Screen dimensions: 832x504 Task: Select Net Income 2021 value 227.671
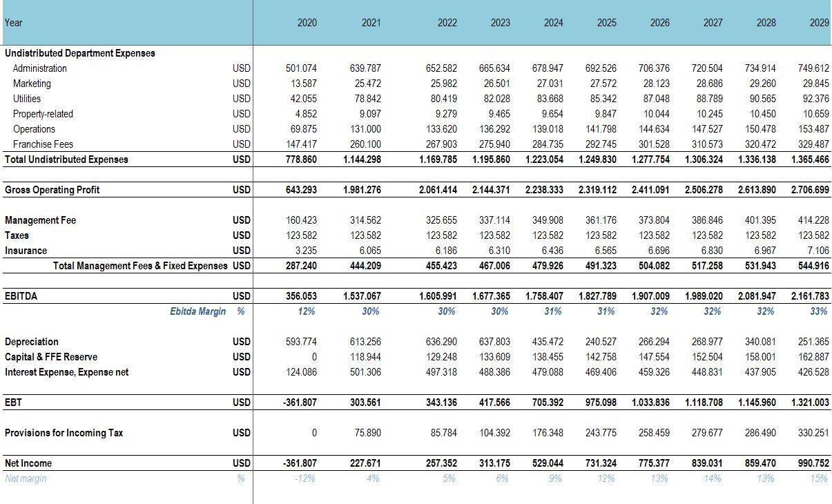[x=365, y=463]
